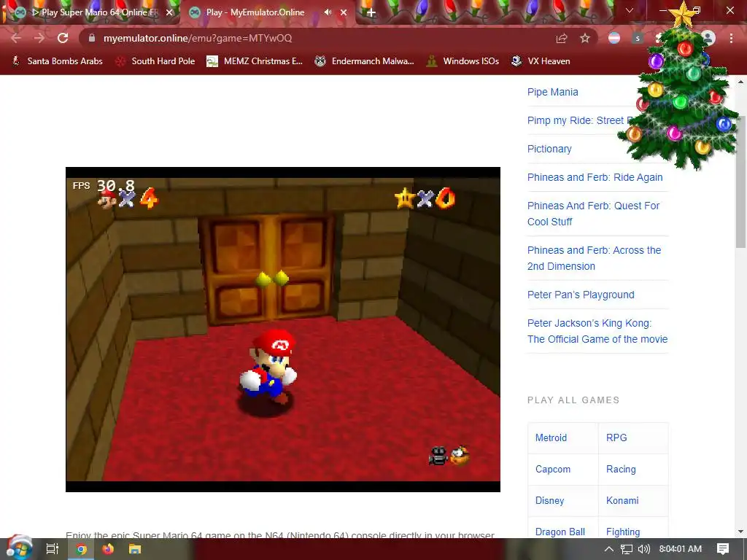This screenshot has width=747, height=560.
Task: Select the RPG category
Action: click(616, 437)
